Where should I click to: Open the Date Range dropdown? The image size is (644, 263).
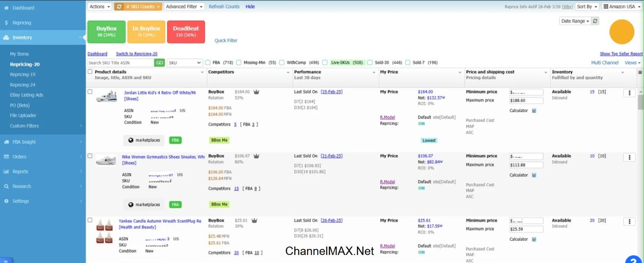pyautogui.click(x=575, y=21)
